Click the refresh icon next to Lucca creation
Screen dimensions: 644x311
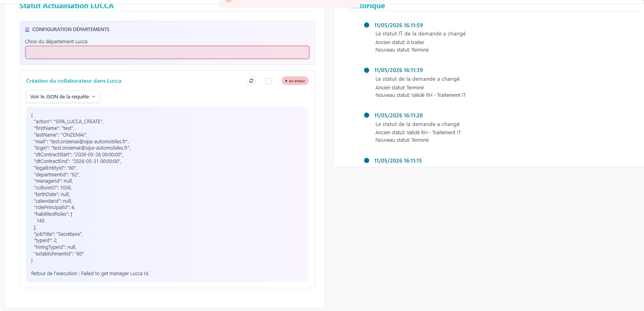[x=251, y=81]
